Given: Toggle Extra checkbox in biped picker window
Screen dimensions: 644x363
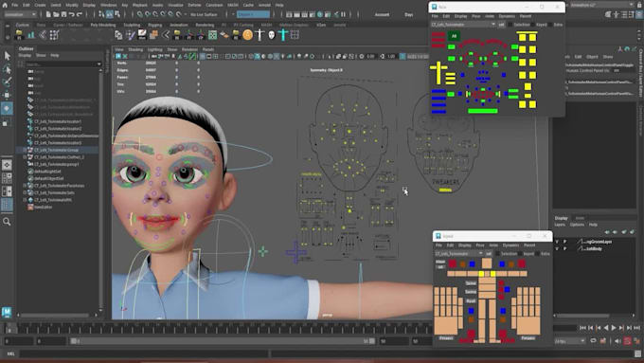Looking at the screenshot, I should pyautogui.click(x=538, y=254).
